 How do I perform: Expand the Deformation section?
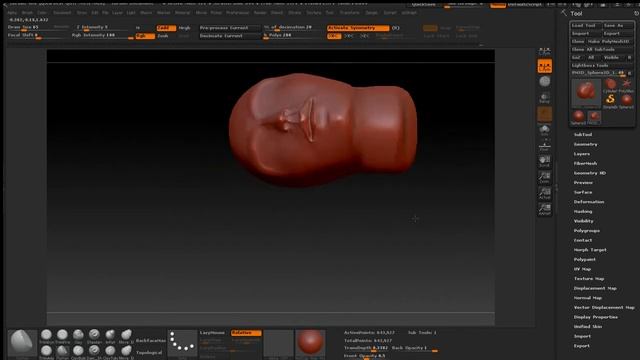click(x=589, y=202)
